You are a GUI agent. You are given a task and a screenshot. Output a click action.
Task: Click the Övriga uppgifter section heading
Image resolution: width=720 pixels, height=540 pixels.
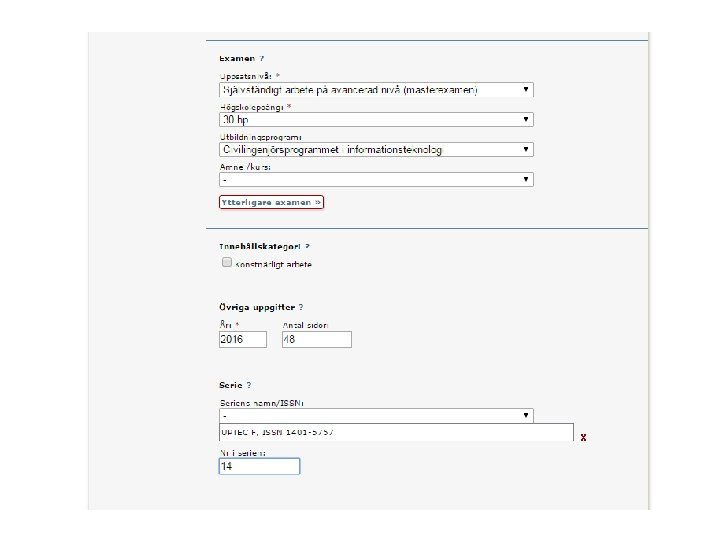point(257,308)
